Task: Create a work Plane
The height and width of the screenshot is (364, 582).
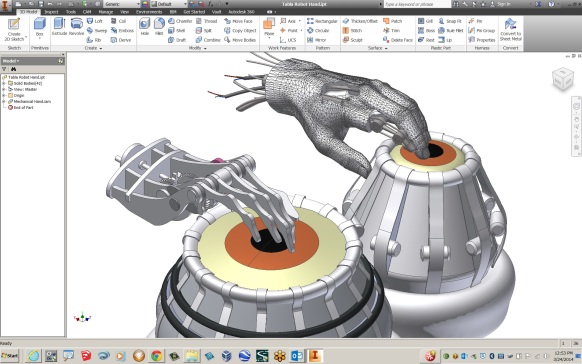Action: coord(269,28)
